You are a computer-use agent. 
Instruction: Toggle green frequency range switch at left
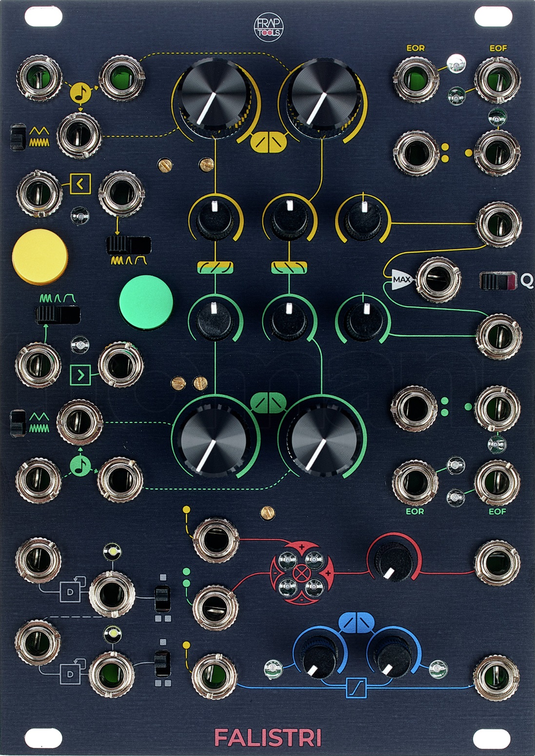(x=18, y=423)
